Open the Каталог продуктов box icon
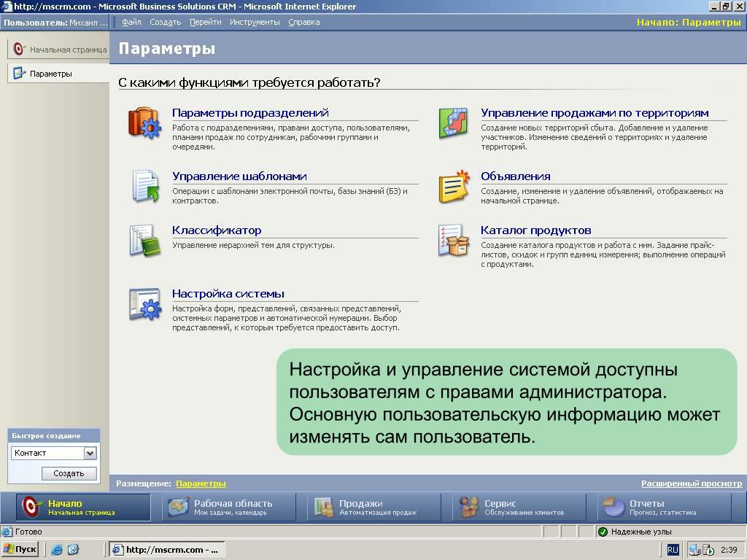Screen dimensions: 747x560 454,241
